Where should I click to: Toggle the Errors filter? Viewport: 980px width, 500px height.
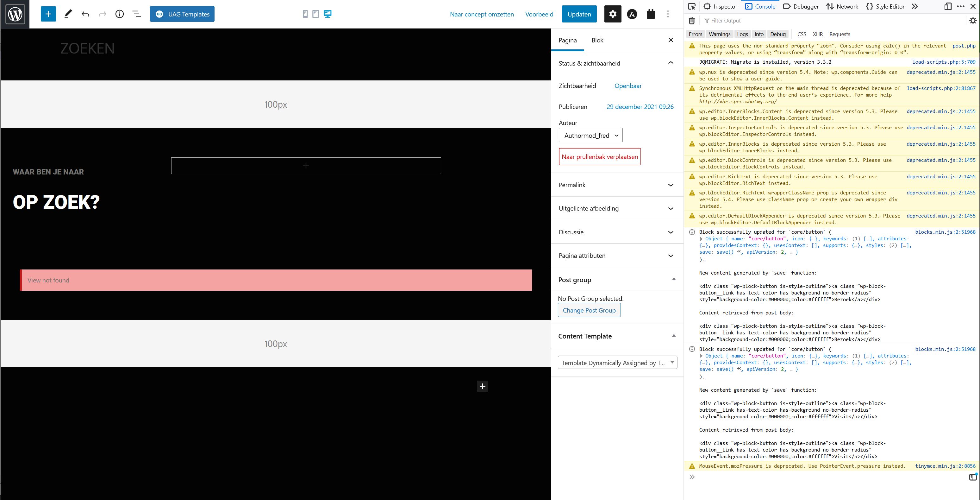(x=696, y=34)
